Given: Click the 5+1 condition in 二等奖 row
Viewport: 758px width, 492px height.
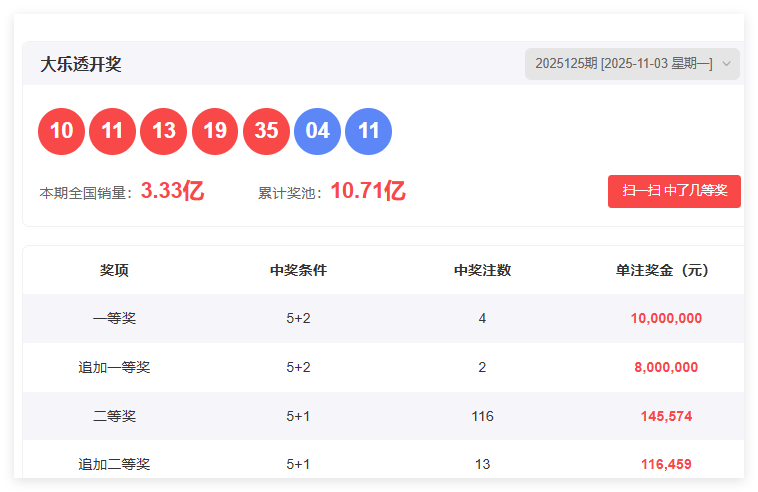Looking at the screenshot, I should click(x=298, y=416).
